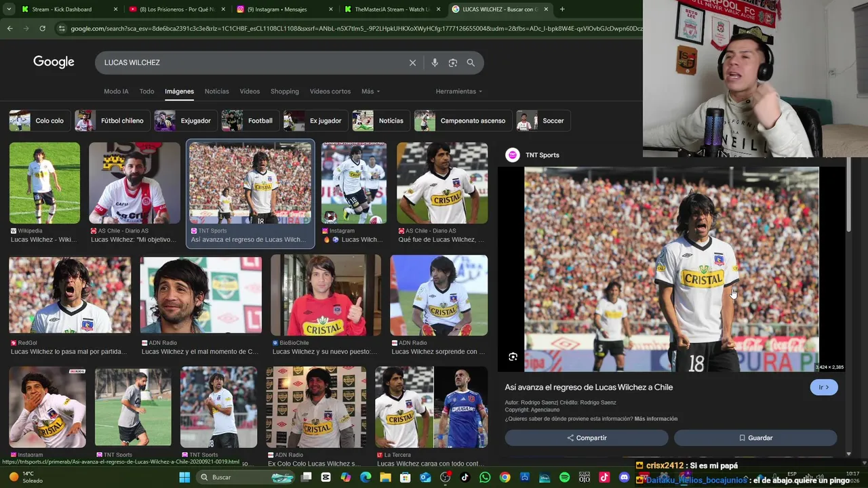
Task: Click the Google logo
Action: point(54,62)
